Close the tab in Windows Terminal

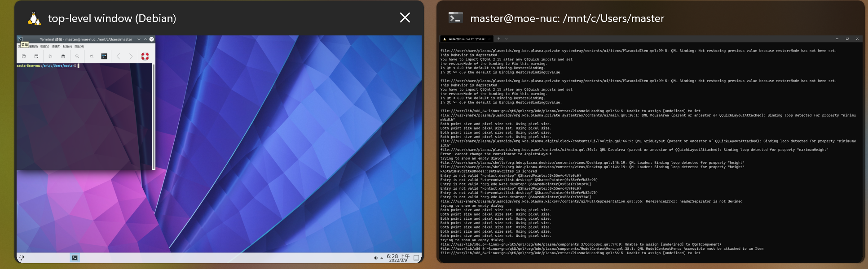click(x=489, y=39)
